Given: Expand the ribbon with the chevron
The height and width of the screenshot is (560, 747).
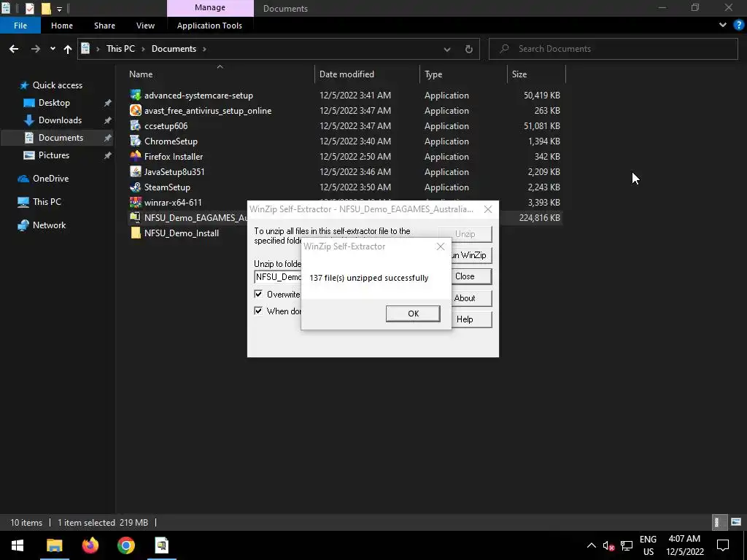Looking at the screenshot, I should [x=723, y=25].
